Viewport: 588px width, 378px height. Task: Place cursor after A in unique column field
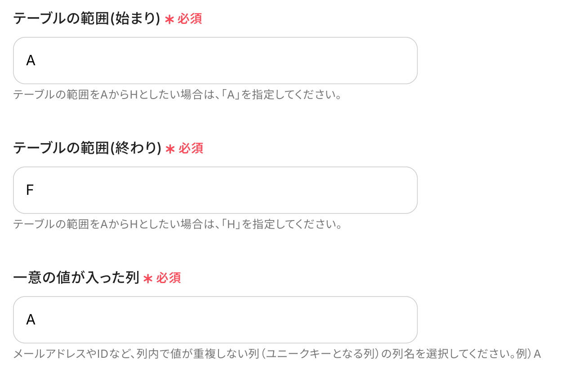pos(36,320)
